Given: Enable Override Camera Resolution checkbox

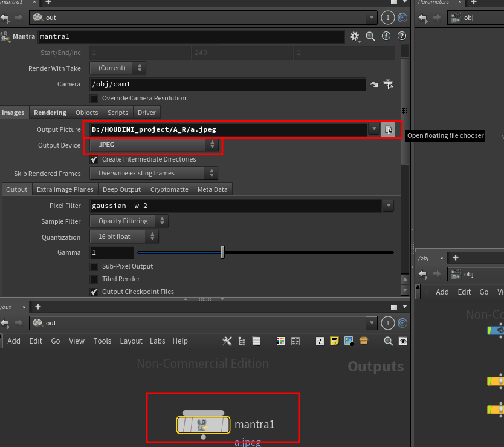Looking at the screenshot, I should click(x=94, y=99).
